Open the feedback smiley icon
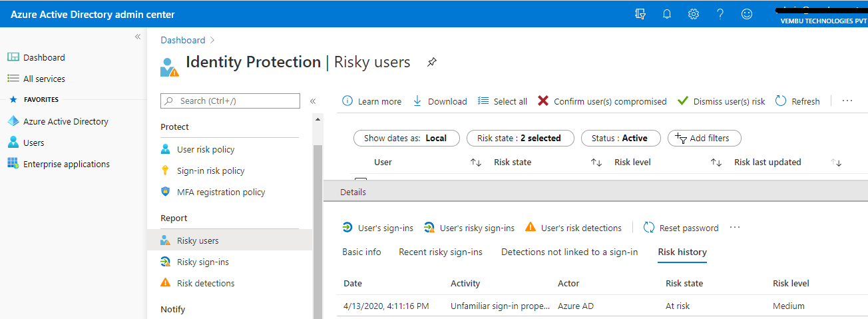The width and height of the screenshot is (868, 319). (x=747, y=14)
